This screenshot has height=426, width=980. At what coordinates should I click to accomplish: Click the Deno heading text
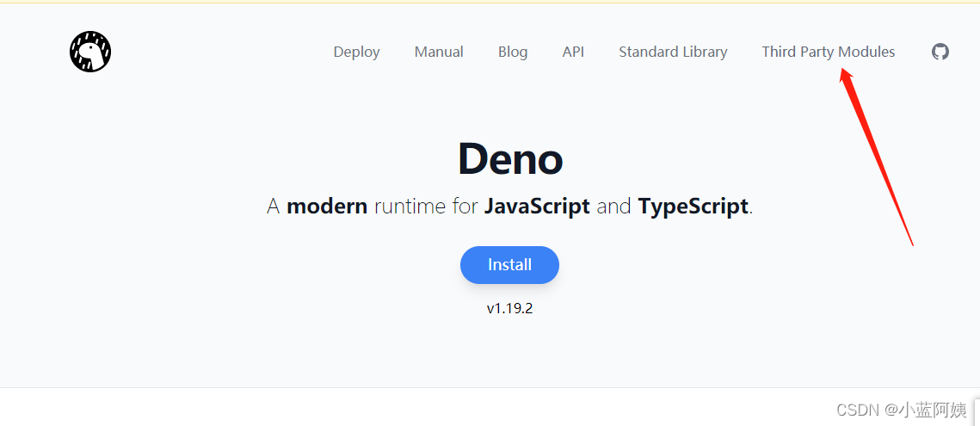click(510, 159)
